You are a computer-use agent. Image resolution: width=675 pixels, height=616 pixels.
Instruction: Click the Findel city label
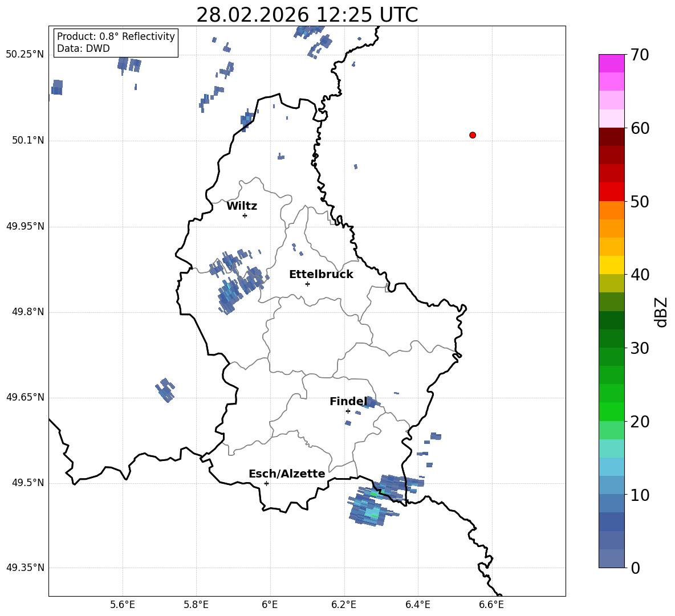coord(348,401)
